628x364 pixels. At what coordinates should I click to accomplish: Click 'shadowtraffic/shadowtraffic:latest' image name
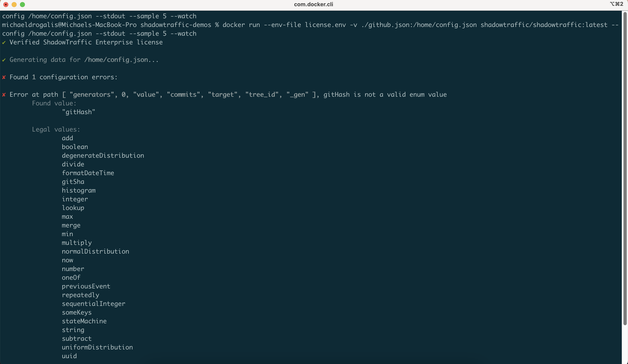[x=544, y=25]
